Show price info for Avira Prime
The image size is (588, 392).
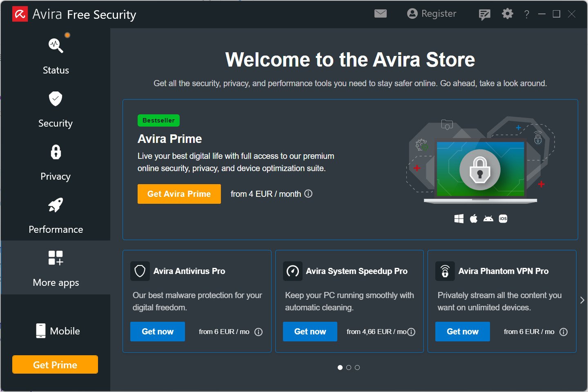pos(309,194)
